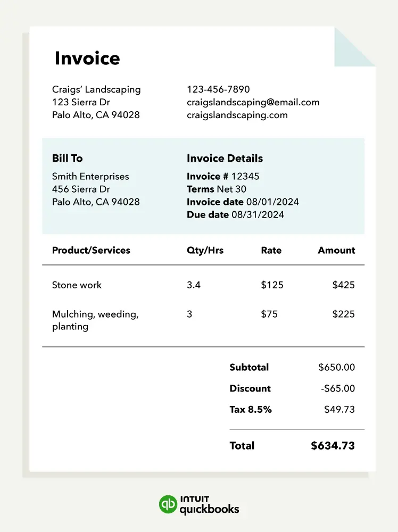Click the Product/Services column header
398x532 pixels.
pyautogui.click(x=91, y=251)
